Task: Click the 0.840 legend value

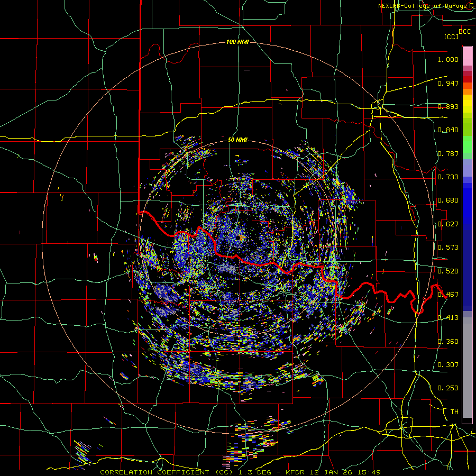Action: pos(448,130)
